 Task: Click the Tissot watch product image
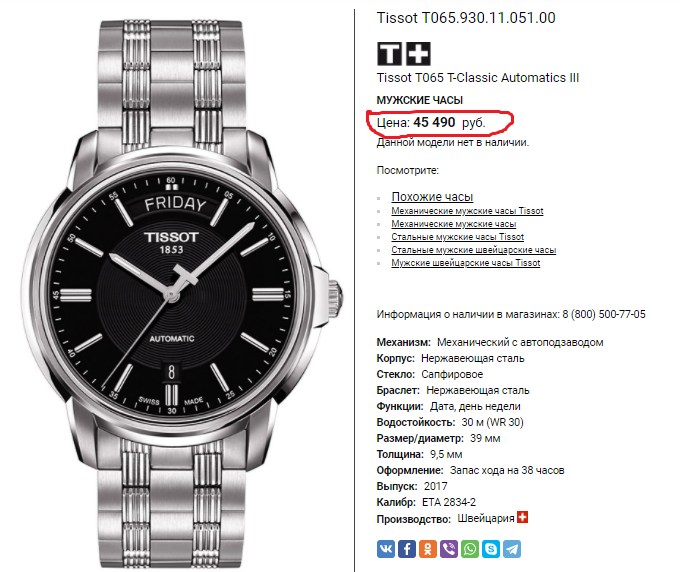coord(182,294)
